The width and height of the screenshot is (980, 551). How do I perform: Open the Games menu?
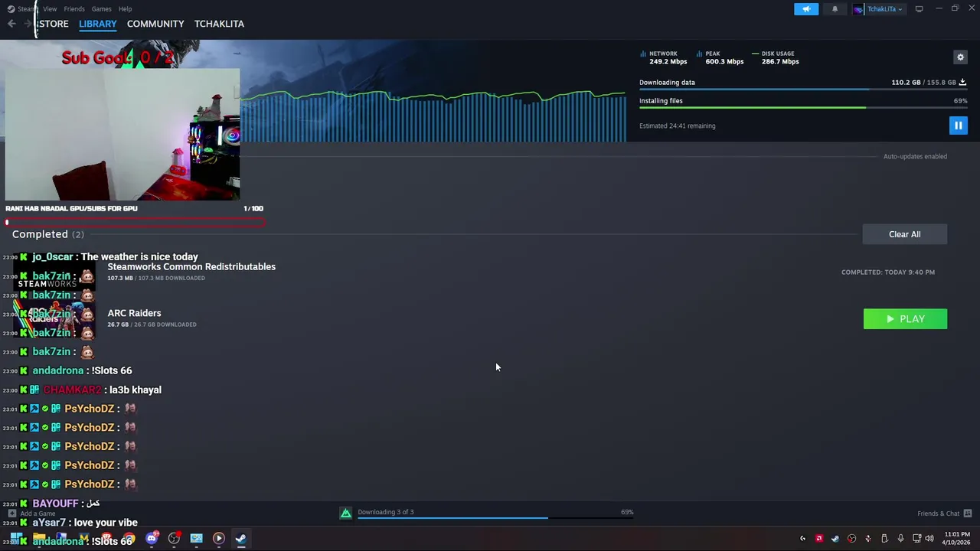[x=101, y=8]
